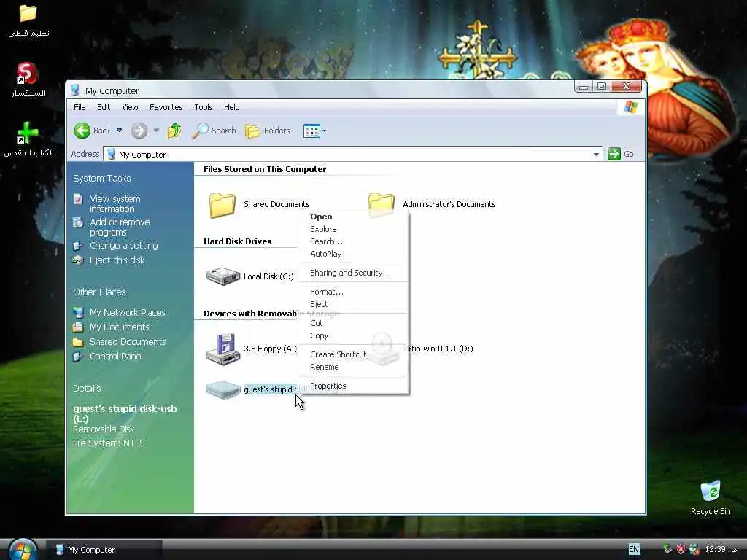Viewport: 747px width, 560px height.
Task: Click the EN language indicator
Action: 634,549
